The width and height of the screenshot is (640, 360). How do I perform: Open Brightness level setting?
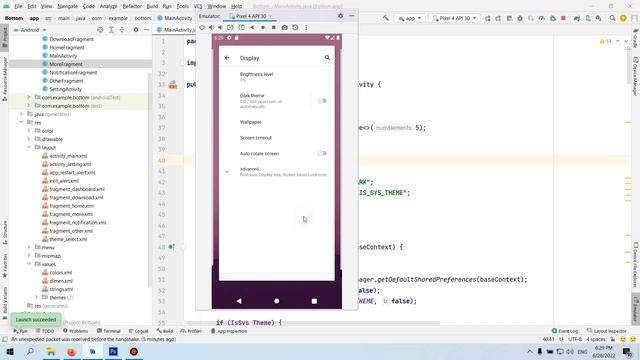coord(277,77)
